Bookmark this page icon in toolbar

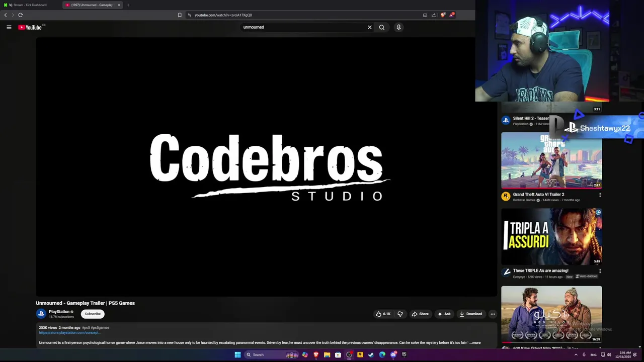tap(180, 15)
